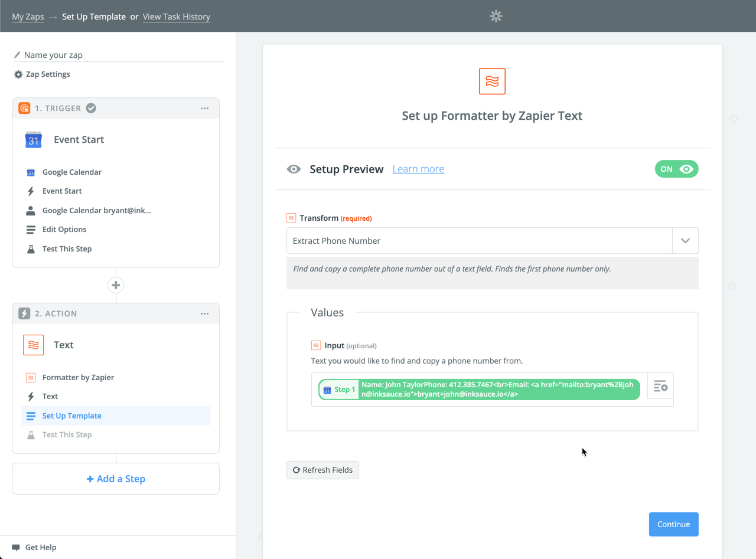The image size is (756, 559).
Task: Click the Step 1 green data pill in Input
Action: [x=479, y=390]
